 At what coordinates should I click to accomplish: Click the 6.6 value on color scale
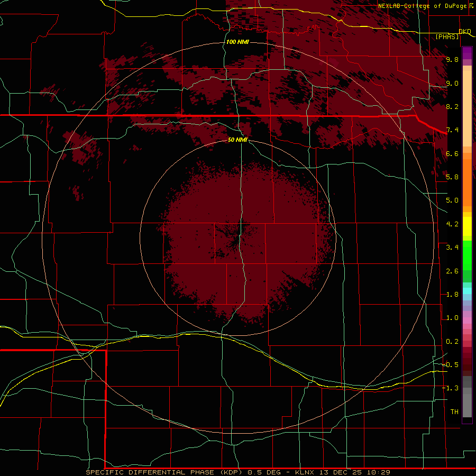click(x=452, y=153)
